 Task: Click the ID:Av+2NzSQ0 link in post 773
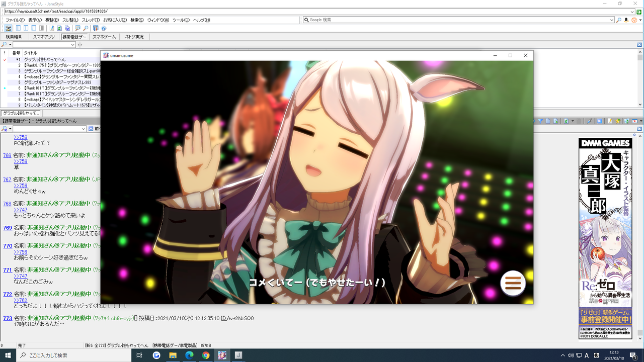237,318
